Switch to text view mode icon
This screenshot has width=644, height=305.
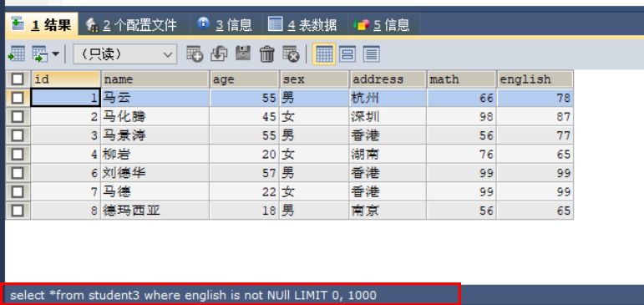(x=372, y=53)
